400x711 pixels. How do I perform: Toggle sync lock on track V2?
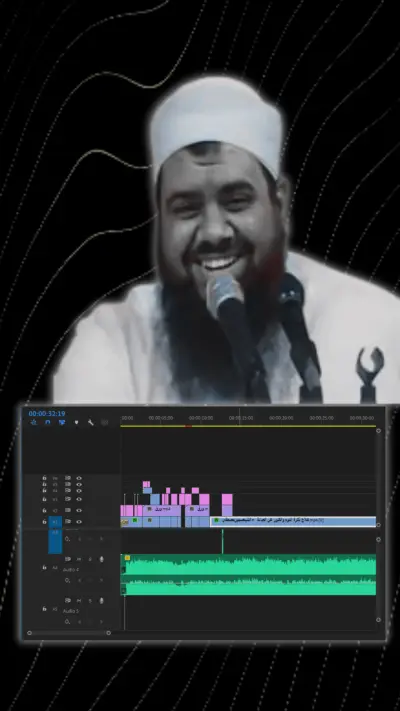pos(68,510)
